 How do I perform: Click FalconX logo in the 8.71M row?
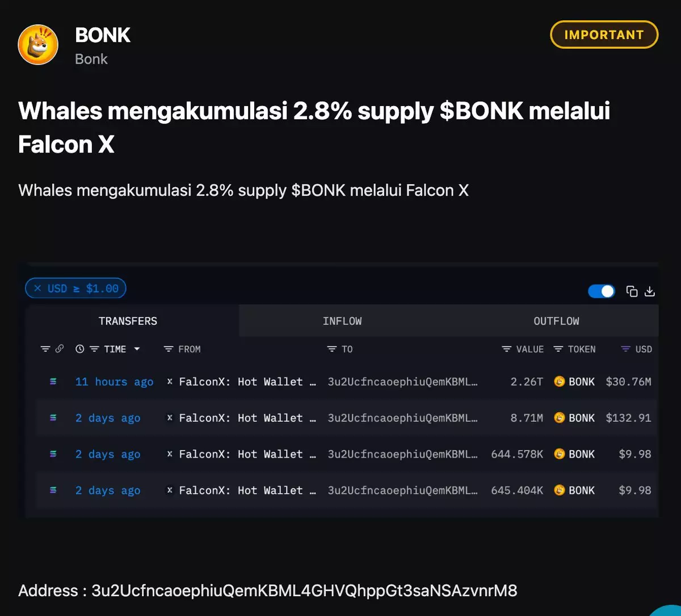(169, 418)
